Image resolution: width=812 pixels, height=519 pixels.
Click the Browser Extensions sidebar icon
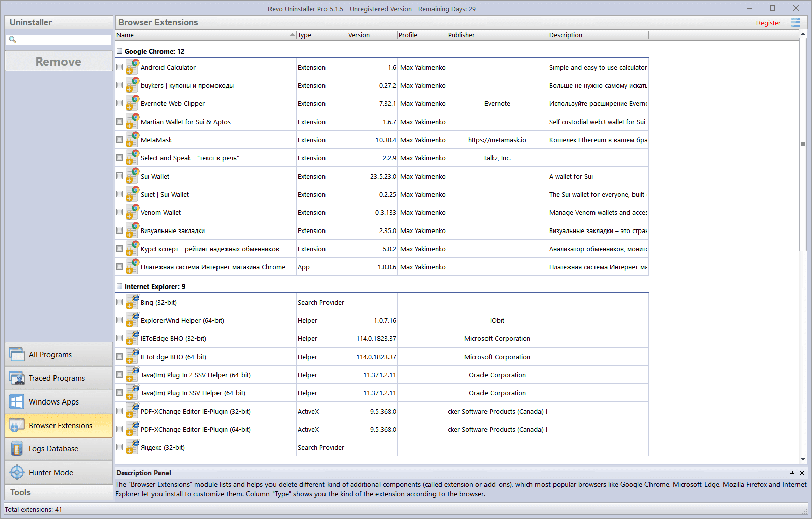click(17, 425)
